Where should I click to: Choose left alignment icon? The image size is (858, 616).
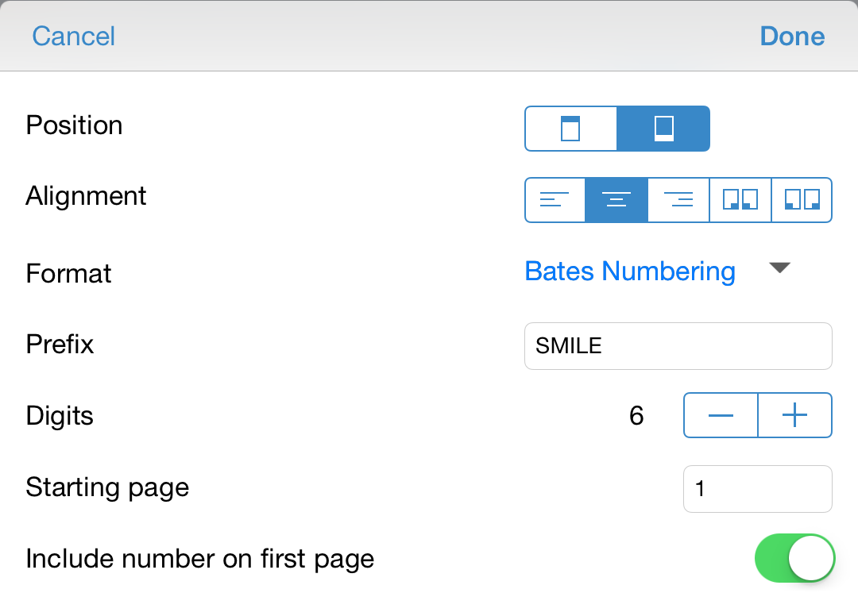(x=555, y=199)
